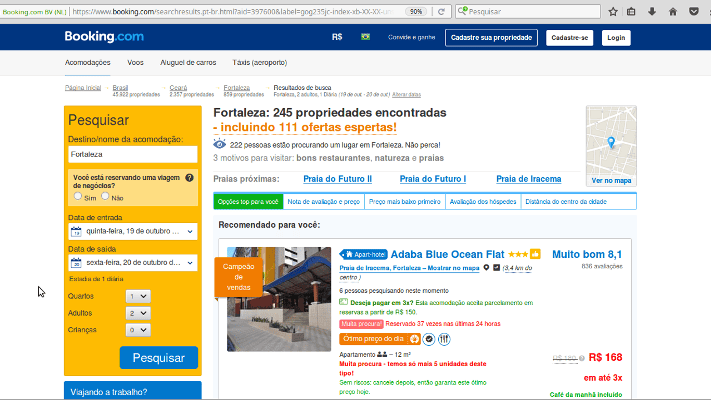Click the browser reload icon
The image size is (711, 400).
coord(441,12)
